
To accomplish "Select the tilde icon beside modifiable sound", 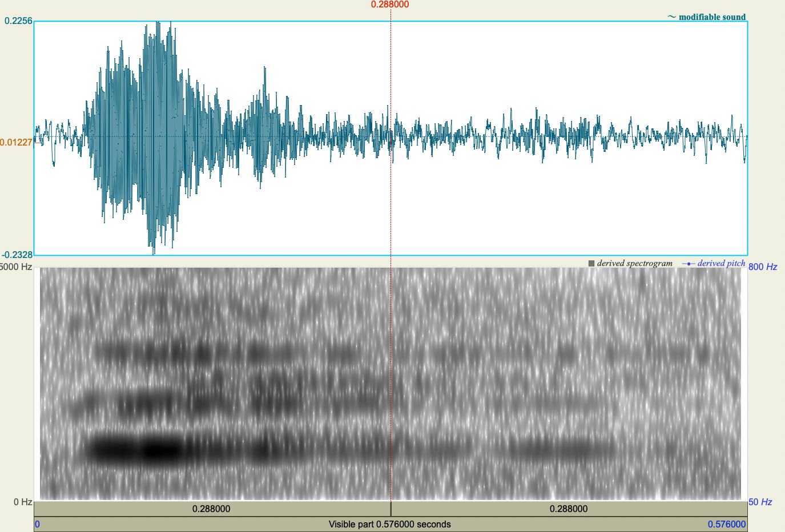I will (672, 17).
